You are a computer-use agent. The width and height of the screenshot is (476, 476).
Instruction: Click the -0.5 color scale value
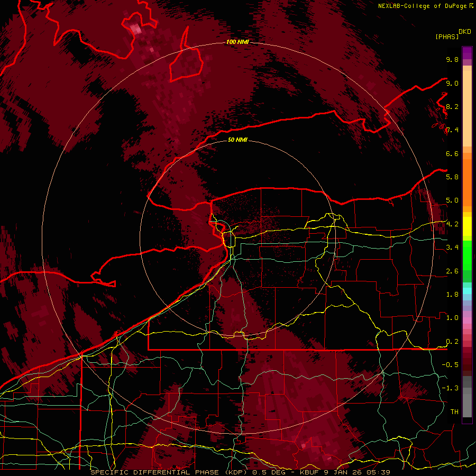[451, 365]
